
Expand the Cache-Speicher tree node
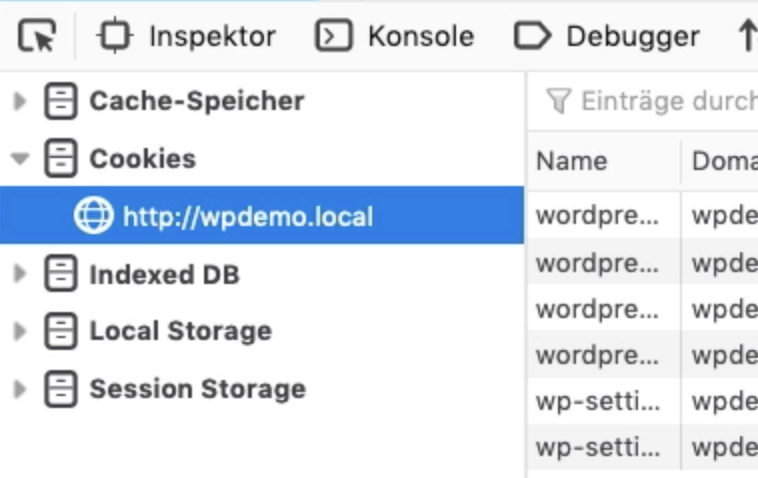click(20, 101)
